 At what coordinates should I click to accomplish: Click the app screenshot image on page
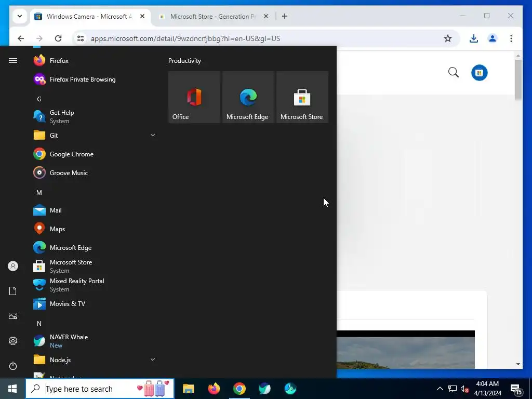pyautogui.click(x=406, y=350)
